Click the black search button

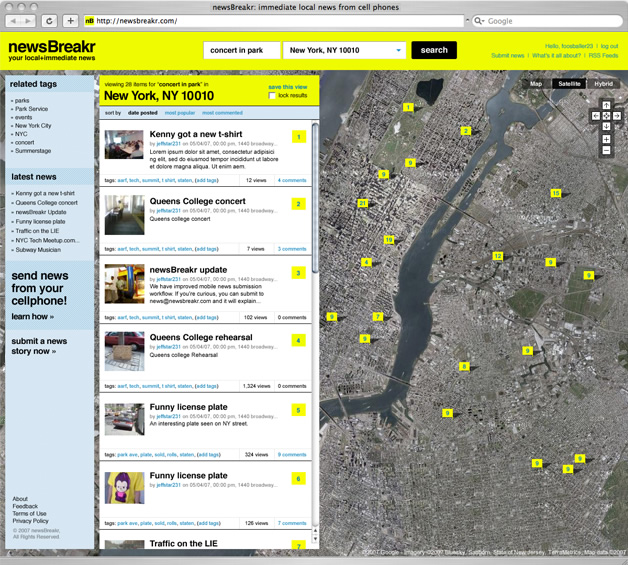(x=434, y=50)
